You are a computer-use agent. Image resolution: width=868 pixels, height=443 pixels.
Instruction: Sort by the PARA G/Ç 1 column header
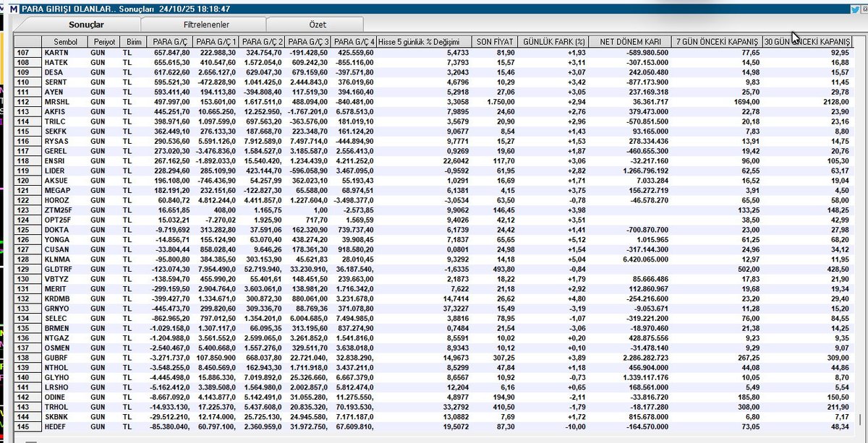pyautogui.click(x=217, y=42)
